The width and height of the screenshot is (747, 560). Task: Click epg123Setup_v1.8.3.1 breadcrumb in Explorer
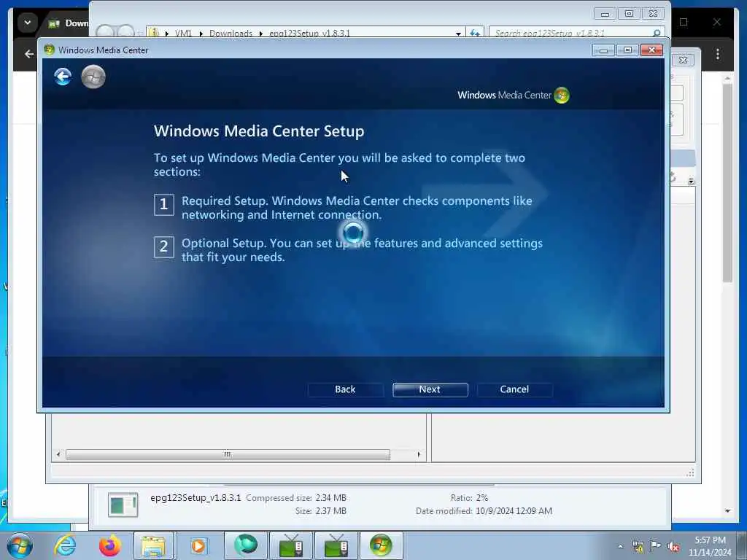click(x=309, y=33)
